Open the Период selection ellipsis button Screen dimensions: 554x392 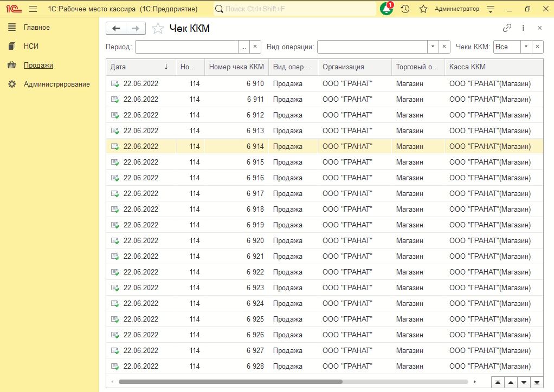tap(243, 47)
